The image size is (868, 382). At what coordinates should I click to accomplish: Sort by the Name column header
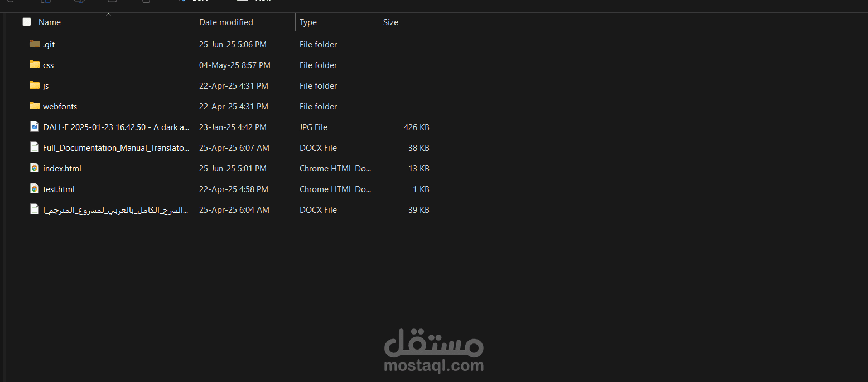tap(50, 22)
